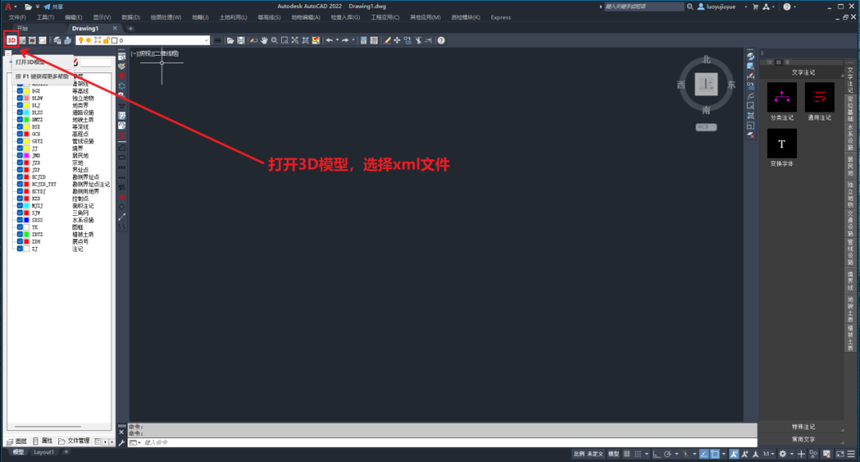This screenshot has height=462, width=860.
Task: Select the 分类注记 annotation thumbnail
Action: (x=782, y=97)
